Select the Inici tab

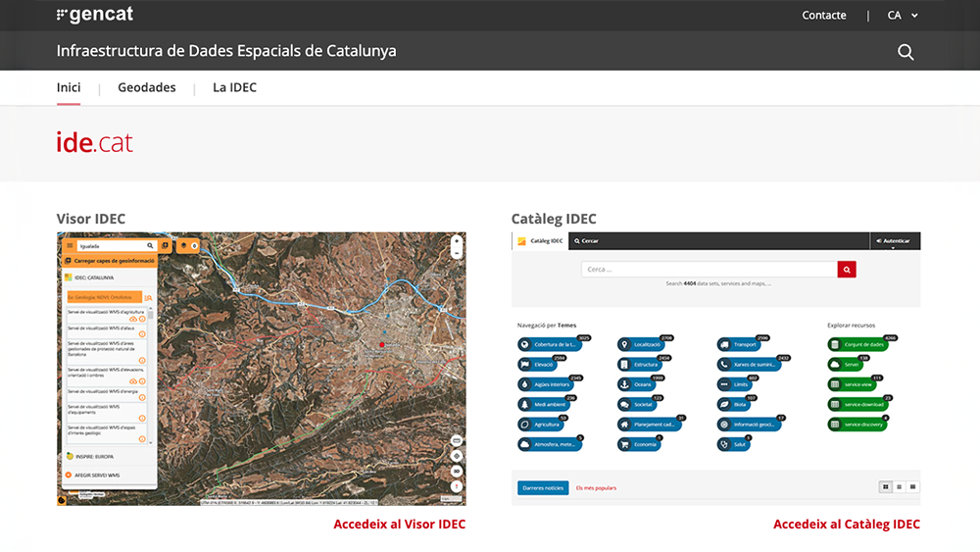[69, 87]
